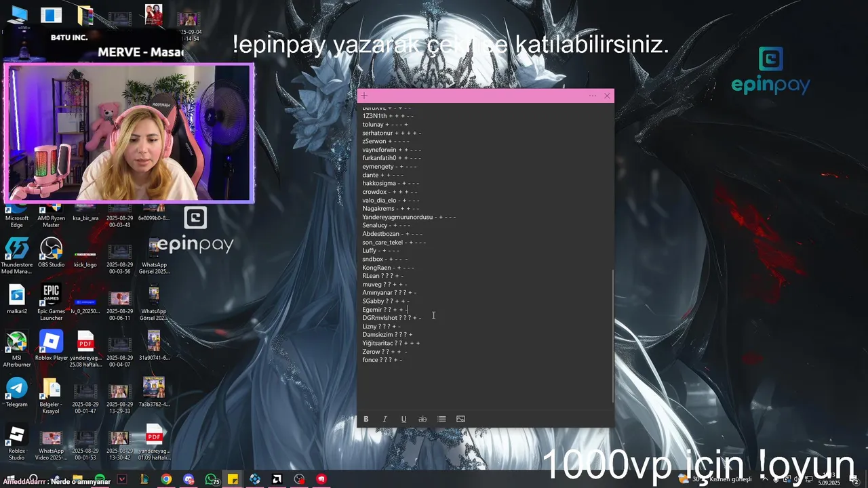Select image file 6e8099b0-8 on desktop
Image resolution: width=868 pixels, height=488 pixels.
154,210
